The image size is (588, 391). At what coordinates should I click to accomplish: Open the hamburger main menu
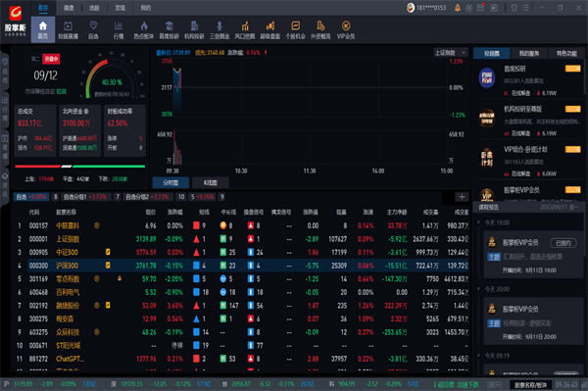point(526,8)
